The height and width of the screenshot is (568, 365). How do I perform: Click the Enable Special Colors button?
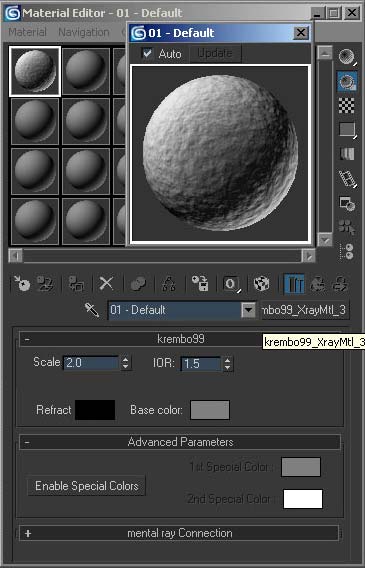point(87,486)
